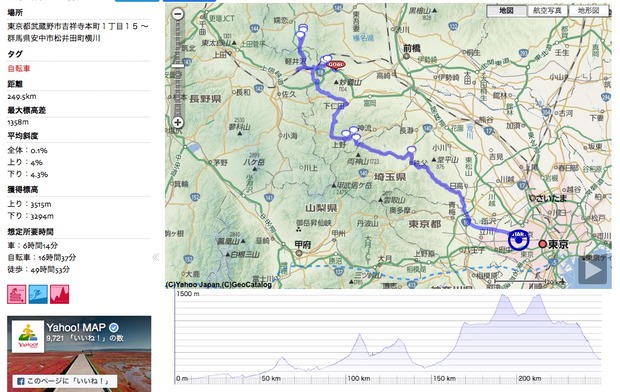
Task: Click the 場所 section heading
Action: tap(15, 13)
